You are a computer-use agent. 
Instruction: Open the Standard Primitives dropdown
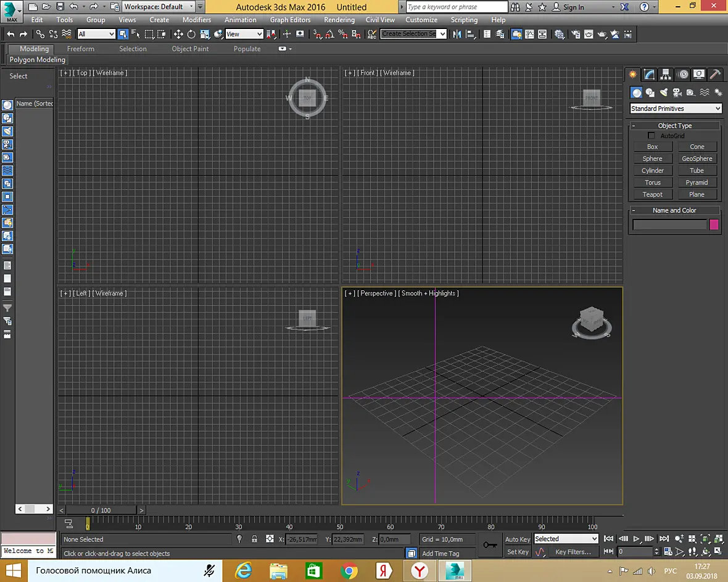[x=676, y=108]
